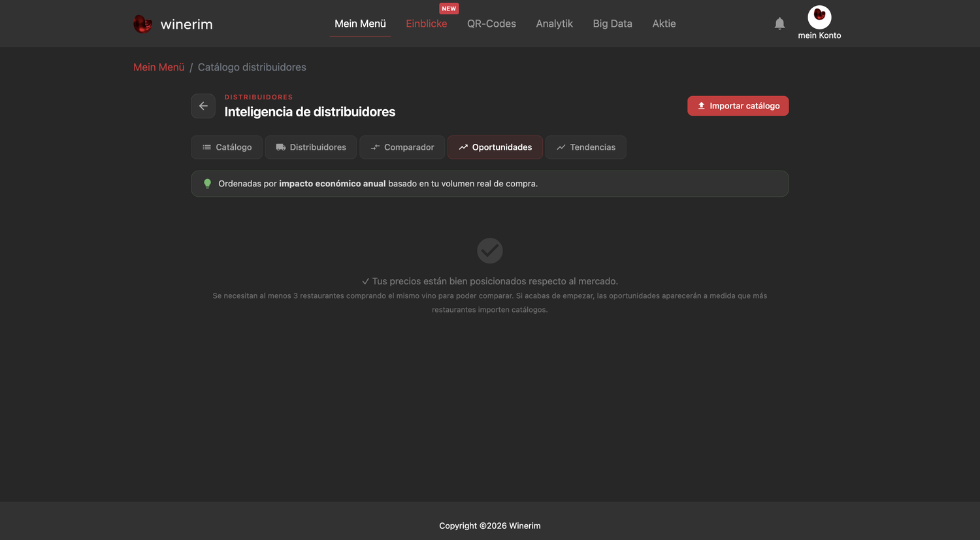
Task: Click the green lightbulb tip icon
Action: 207,184
